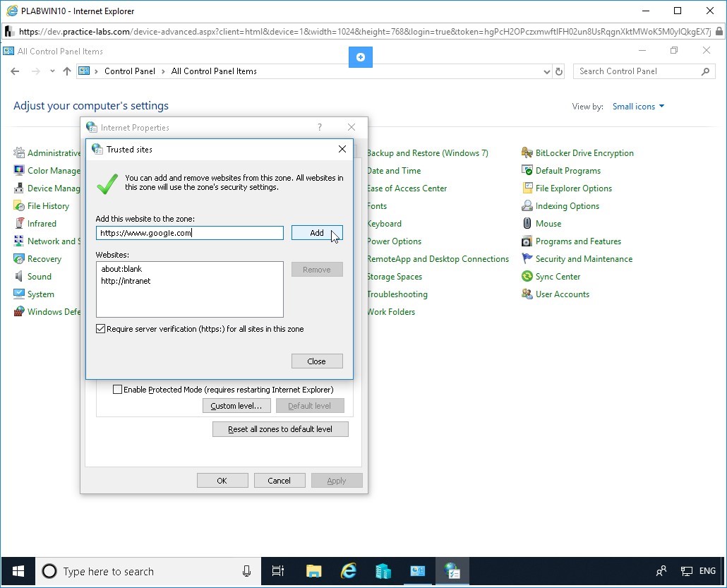Click the Refresh icon beside address bar
Image resolution: width=727 pixels, height=588 pixels.
559,71
